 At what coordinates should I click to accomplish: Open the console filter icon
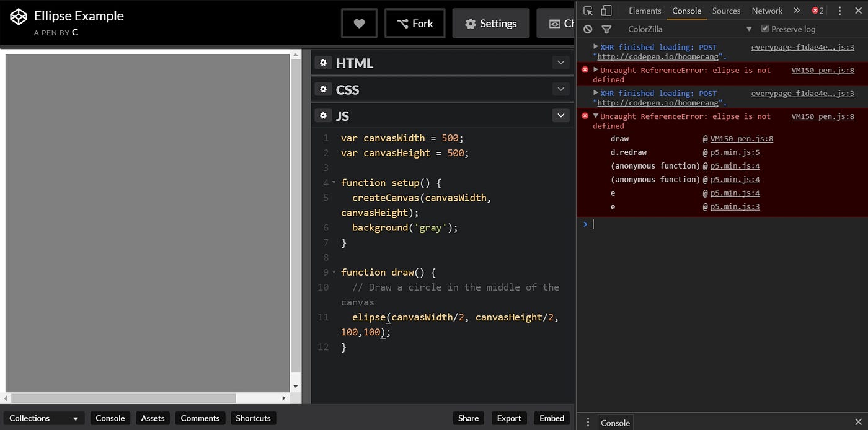pos(606,29)
